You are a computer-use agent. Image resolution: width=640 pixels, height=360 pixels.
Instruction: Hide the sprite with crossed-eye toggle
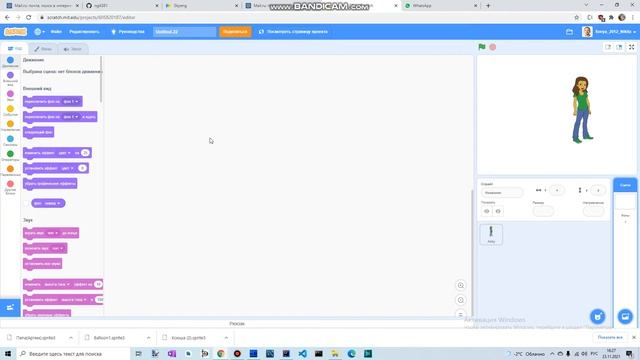point(498,211)
